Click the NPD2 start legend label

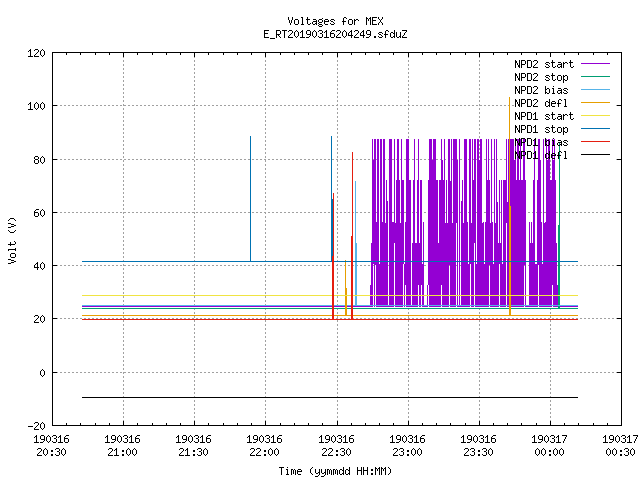(x=544, y=64)
